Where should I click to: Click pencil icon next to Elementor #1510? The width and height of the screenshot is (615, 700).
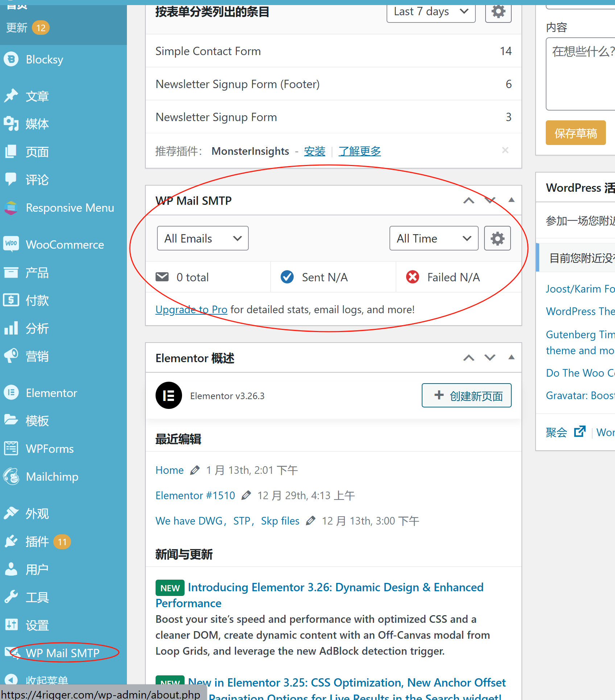[246, 495]
